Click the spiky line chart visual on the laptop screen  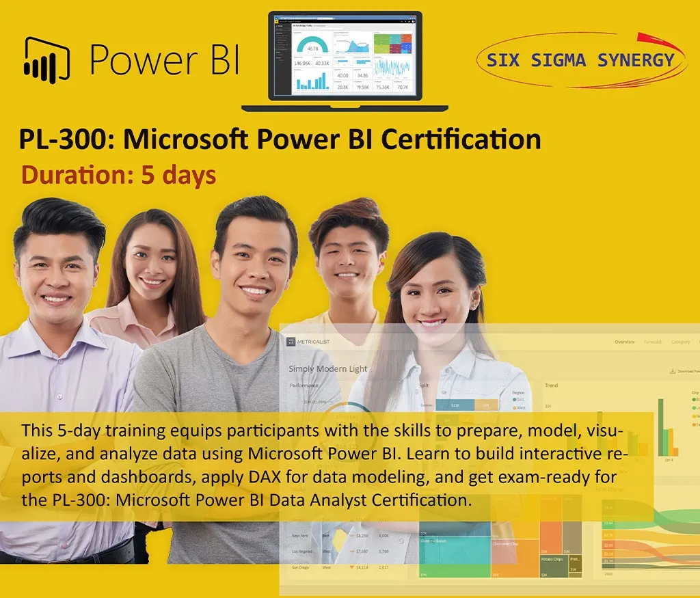(x=391, y=66)
